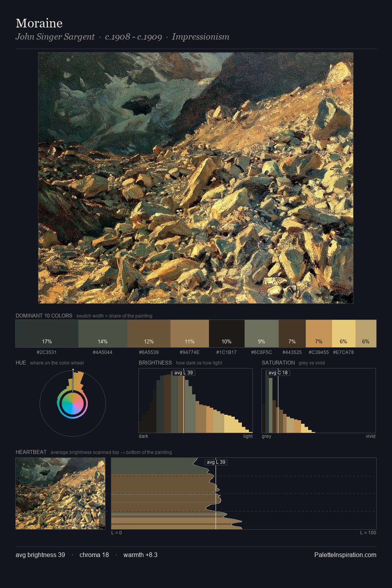
Task: Select the ochre 7% swatch above #C39455
Action: tap(319, 334)
